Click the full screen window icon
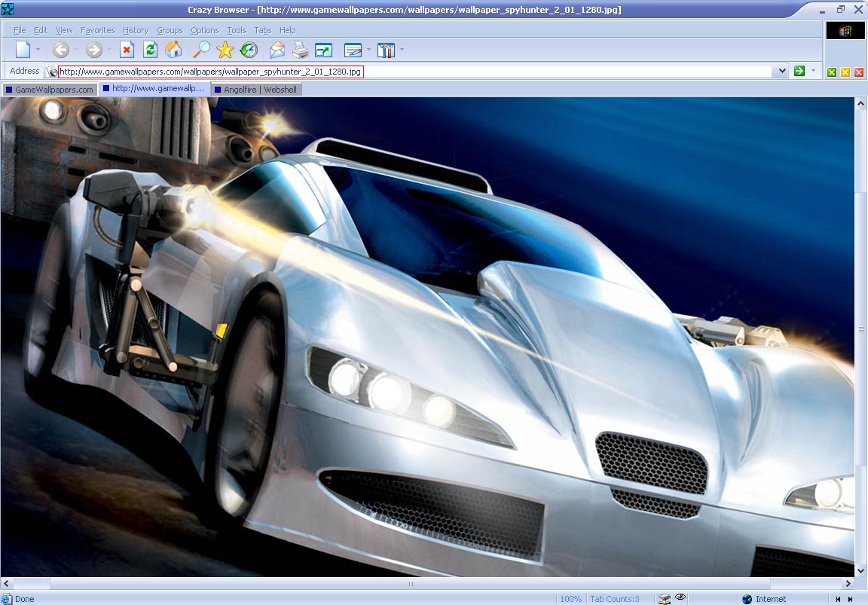Image resolution: width=868 pixels, height=605 pixels. [323, 50]
